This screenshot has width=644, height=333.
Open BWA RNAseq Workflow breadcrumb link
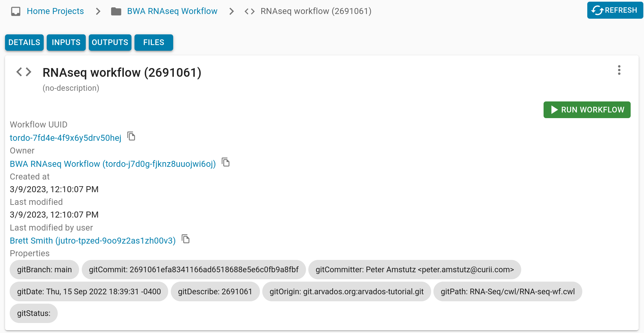pos(172,11)
